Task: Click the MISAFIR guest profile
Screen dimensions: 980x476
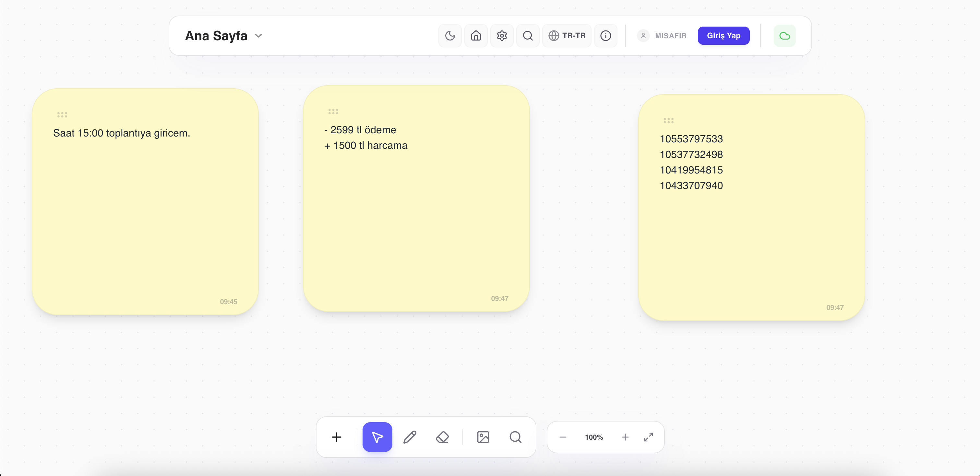Action: click(662, 36)
